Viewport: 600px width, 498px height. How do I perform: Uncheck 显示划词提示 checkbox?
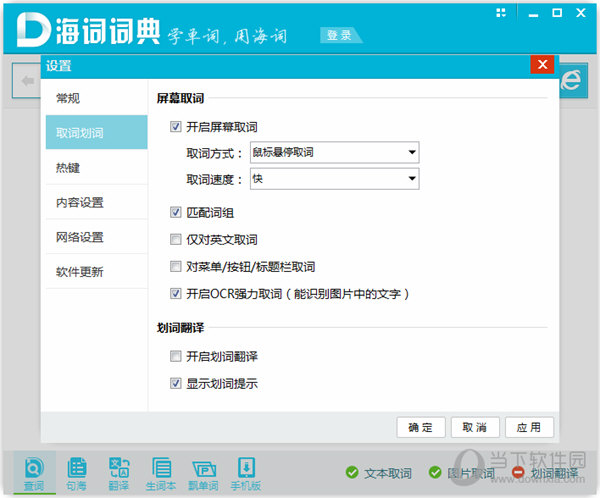pyautogui.click(x=176, y=383)
